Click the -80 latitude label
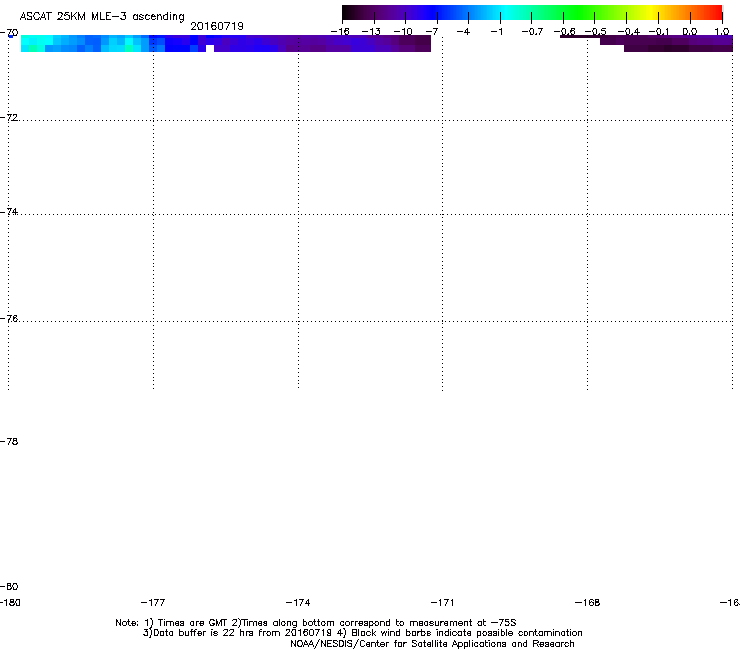Screen dimensions: 740x650 pyautogui.click(x=9, y=586)
